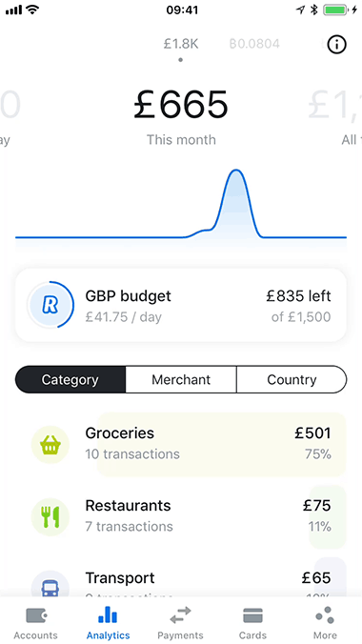Tap the Revolut budget ring icon
This screenshot has height=644, width=362.
coord(50,305)
